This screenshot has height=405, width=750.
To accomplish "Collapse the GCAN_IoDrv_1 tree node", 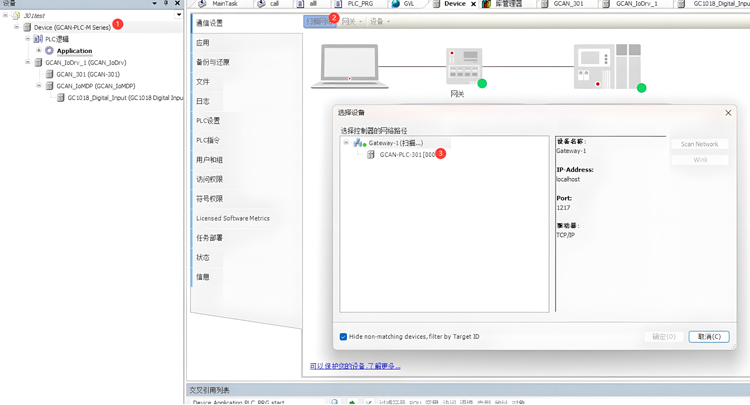I will click(x=28, y=63).
